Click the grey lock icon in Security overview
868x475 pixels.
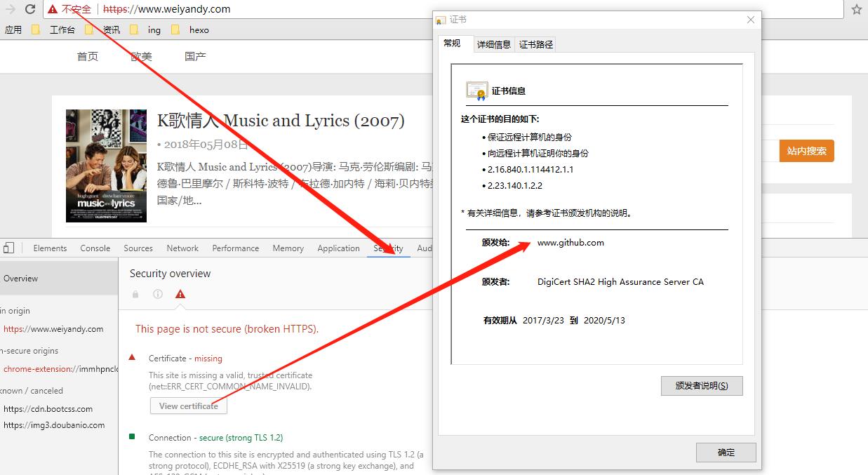click(135, 295)
